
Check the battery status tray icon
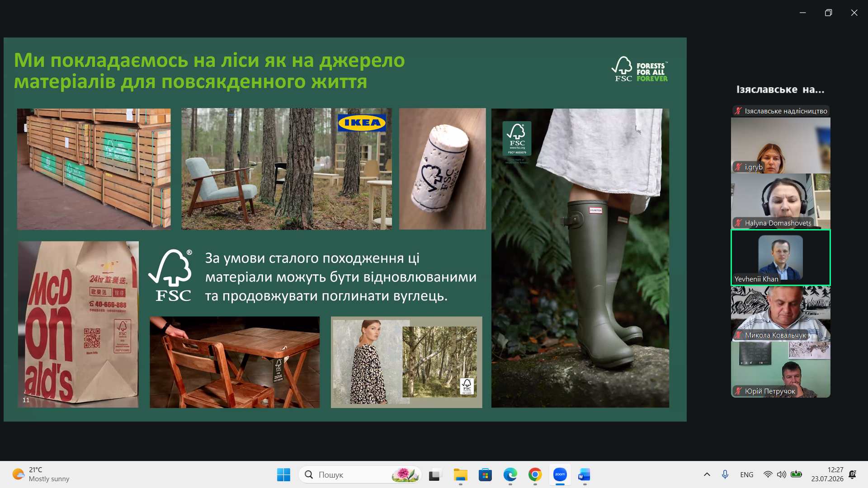click(x=796, y=474)
